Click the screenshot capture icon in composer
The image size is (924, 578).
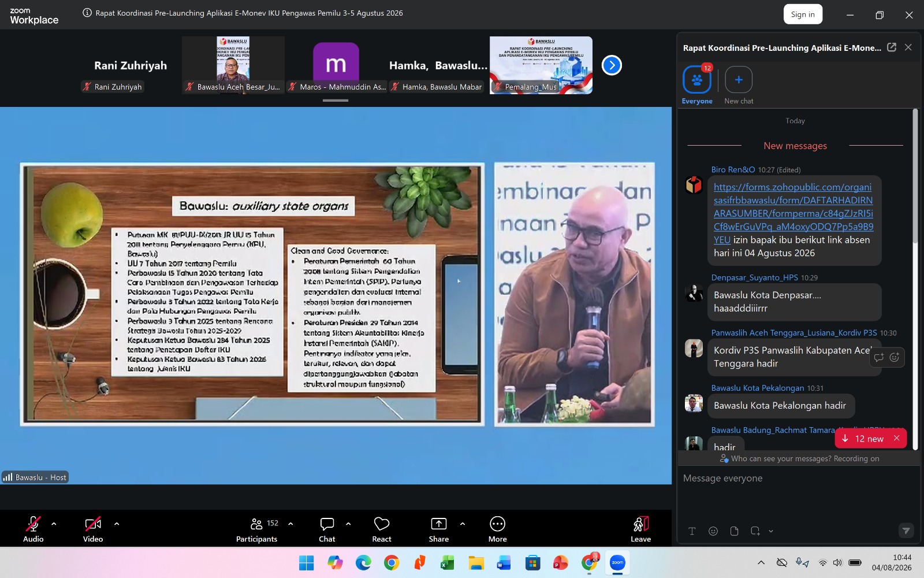tap(755, 531)
